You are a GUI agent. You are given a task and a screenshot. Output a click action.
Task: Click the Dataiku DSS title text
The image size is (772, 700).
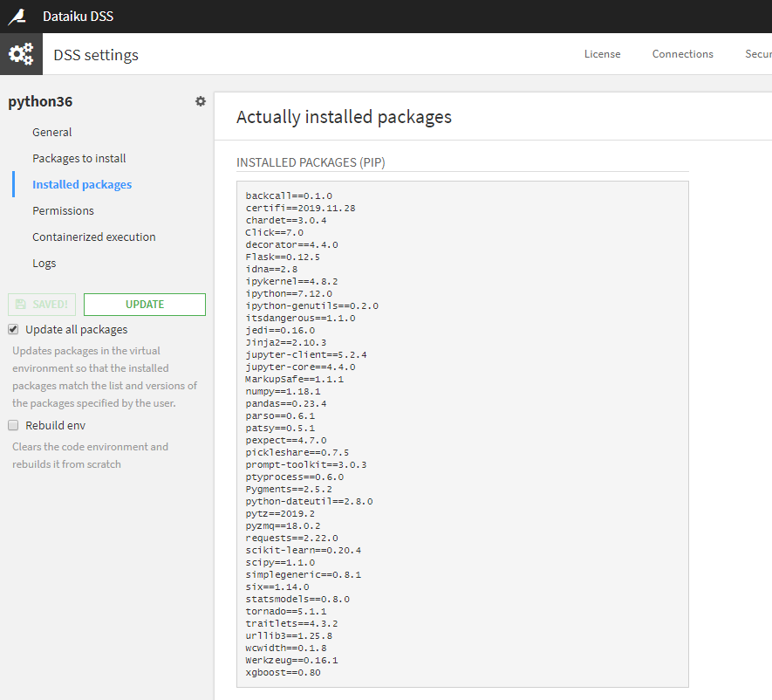tap(78, 17)
